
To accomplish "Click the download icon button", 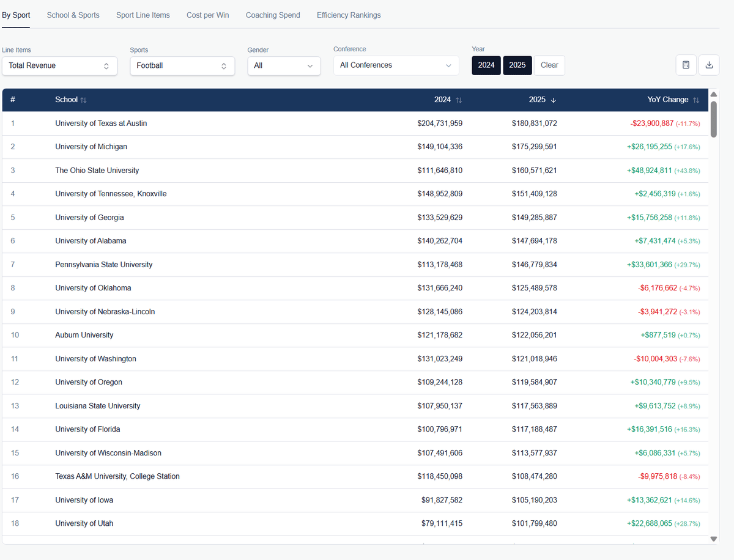I will coord(709,65).
